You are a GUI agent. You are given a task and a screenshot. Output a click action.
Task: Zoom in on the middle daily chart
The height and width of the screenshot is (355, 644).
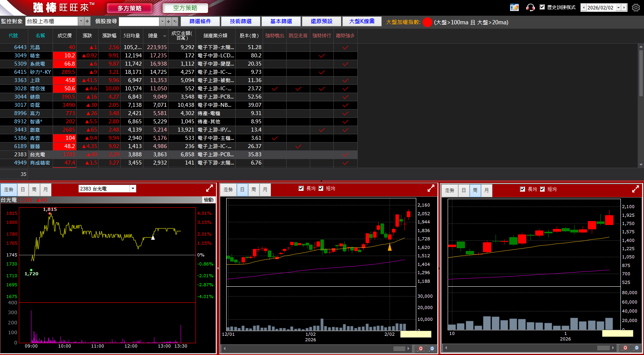(x=421, y=349)
